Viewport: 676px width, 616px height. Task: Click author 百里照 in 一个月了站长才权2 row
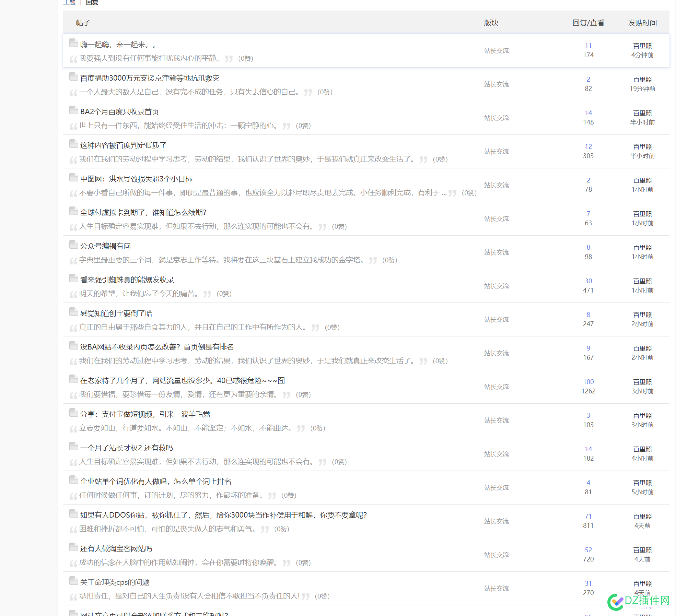[x=642, y=449]
